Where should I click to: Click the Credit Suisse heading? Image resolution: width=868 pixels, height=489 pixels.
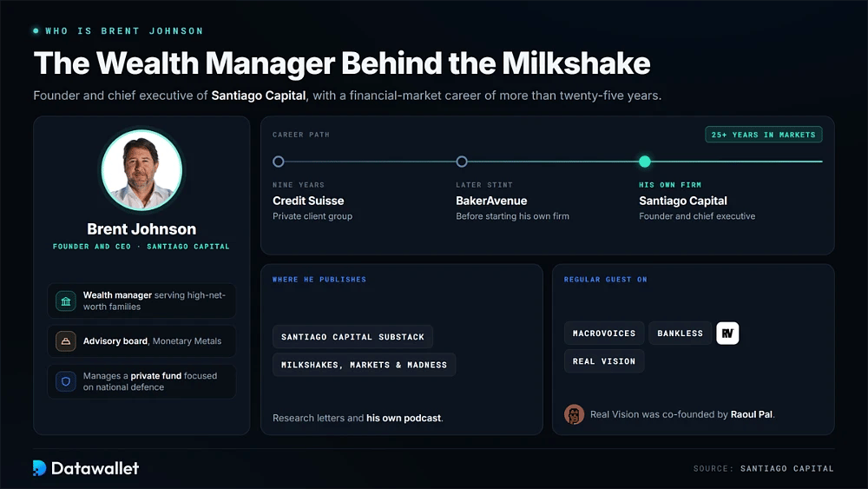(x=308, y=201)
